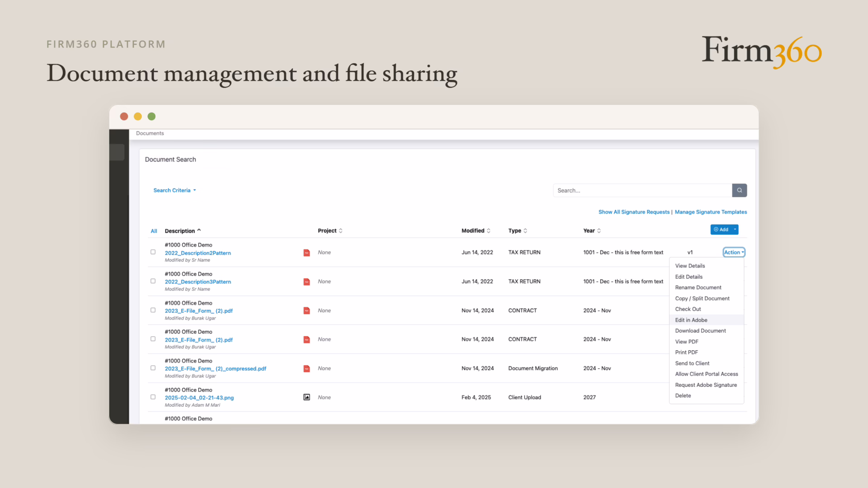The width and height of the screenshot is (868, 488).
Task: Open 2025-02-04_02-21-43.png file link
Action: tap(199, 398)
